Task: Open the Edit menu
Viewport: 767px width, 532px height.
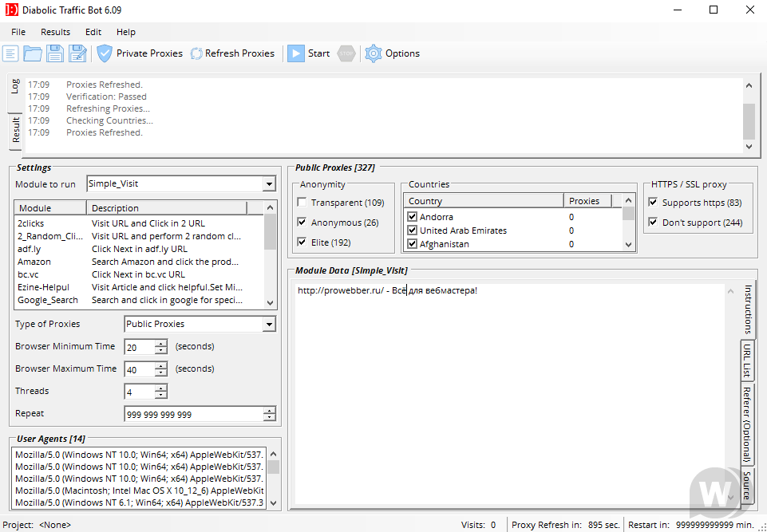Action: [93, 32]
